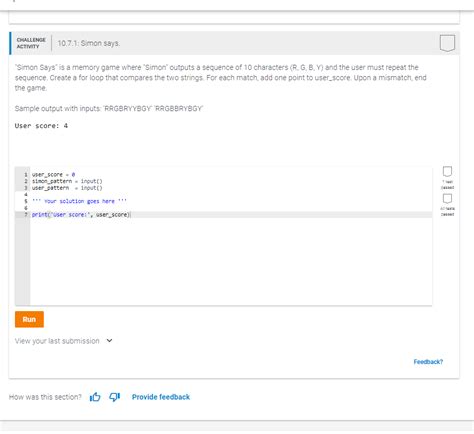The image size is (474, 434).
Task: Click the 'Your solution goes here' comment line
Action: point(79,201)
